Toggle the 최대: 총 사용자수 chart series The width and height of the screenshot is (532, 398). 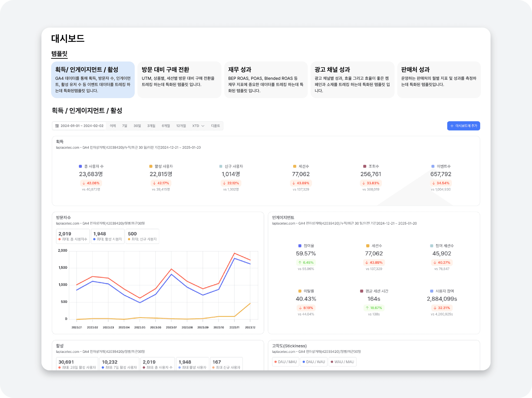73,236
